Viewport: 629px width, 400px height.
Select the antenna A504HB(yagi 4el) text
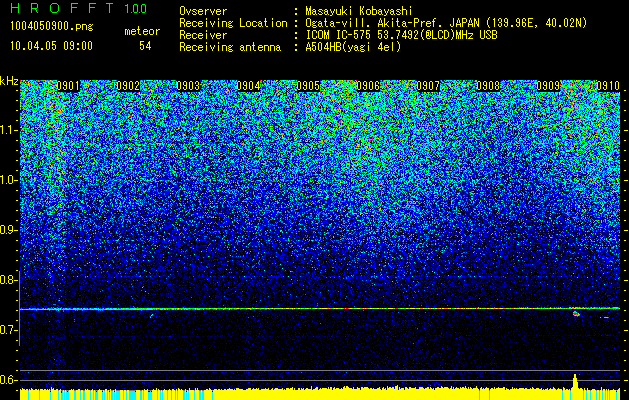click(x=353, y=47)
